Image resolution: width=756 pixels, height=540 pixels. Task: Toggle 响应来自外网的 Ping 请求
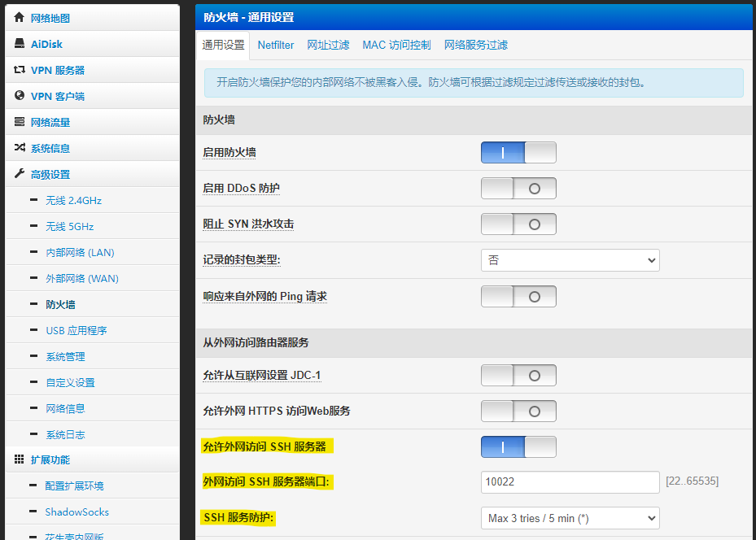pos(518,296)
